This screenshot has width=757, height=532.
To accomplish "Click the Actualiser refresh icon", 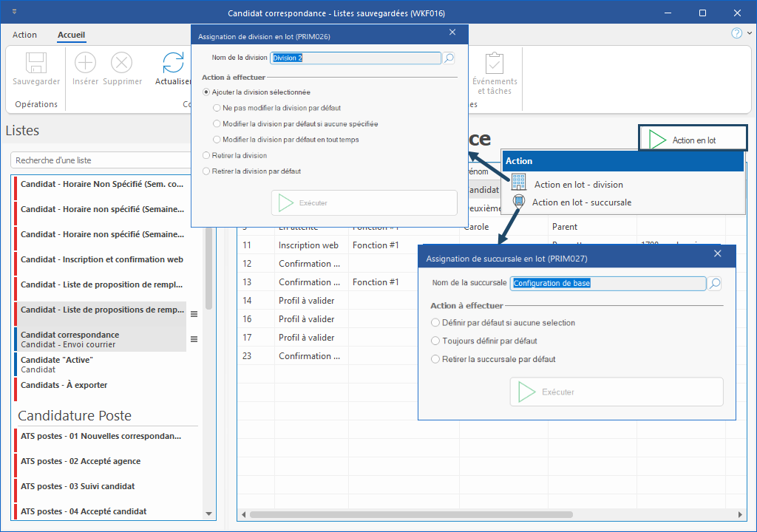I will (173, 64).
